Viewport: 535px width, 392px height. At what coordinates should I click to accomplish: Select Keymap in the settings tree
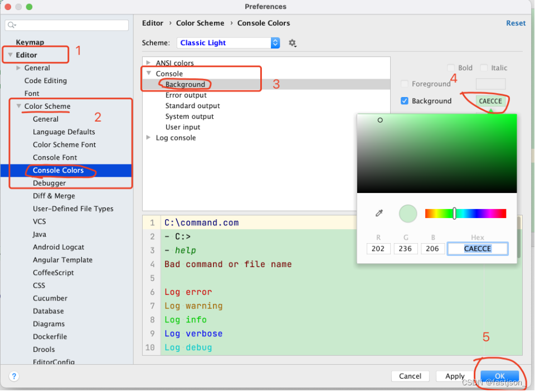(x=30, y=42)
